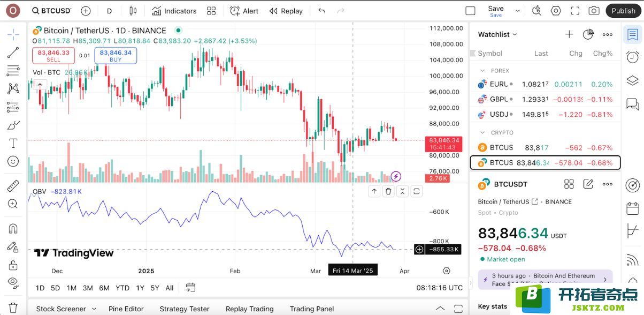Open quick search from the top toolbar
644x315 pixels.
point(538,11)
